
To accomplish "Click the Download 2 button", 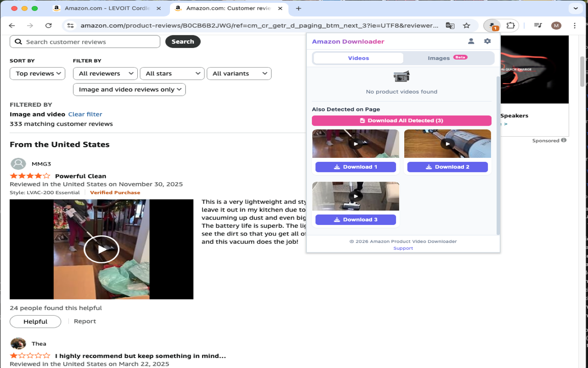I will 447,167.
